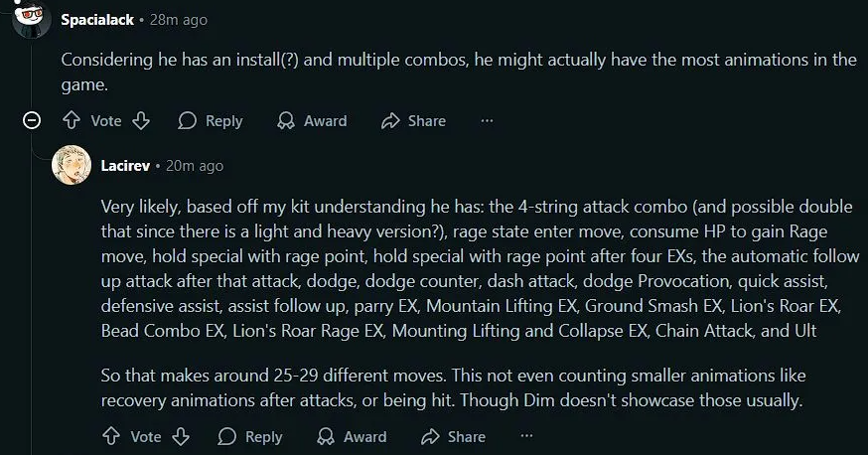Share Spacialack's comment

pyautogui.click(x=413, y=120)
